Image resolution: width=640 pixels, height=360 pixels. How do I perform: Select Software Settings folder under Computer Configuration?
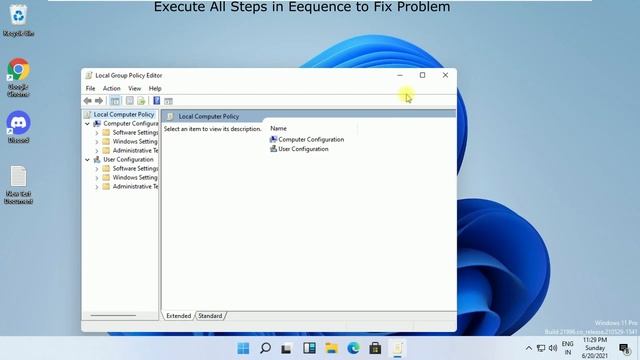click(135, 133)
